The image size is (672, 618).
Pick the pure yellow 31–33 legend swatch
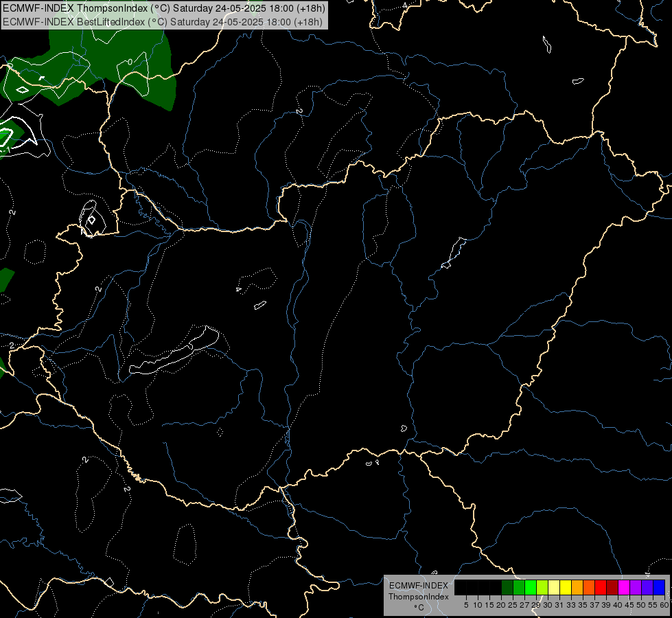pyautogui.click(x=566, y=588)
